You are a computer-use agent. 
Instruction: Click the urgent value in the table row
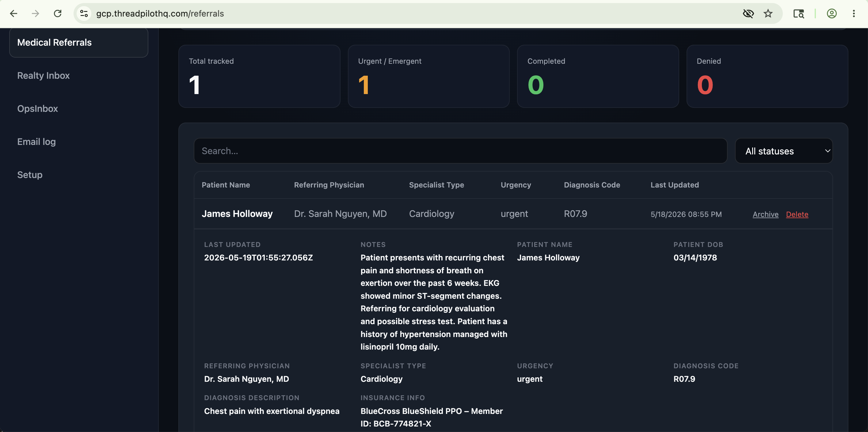coord(514,214)
